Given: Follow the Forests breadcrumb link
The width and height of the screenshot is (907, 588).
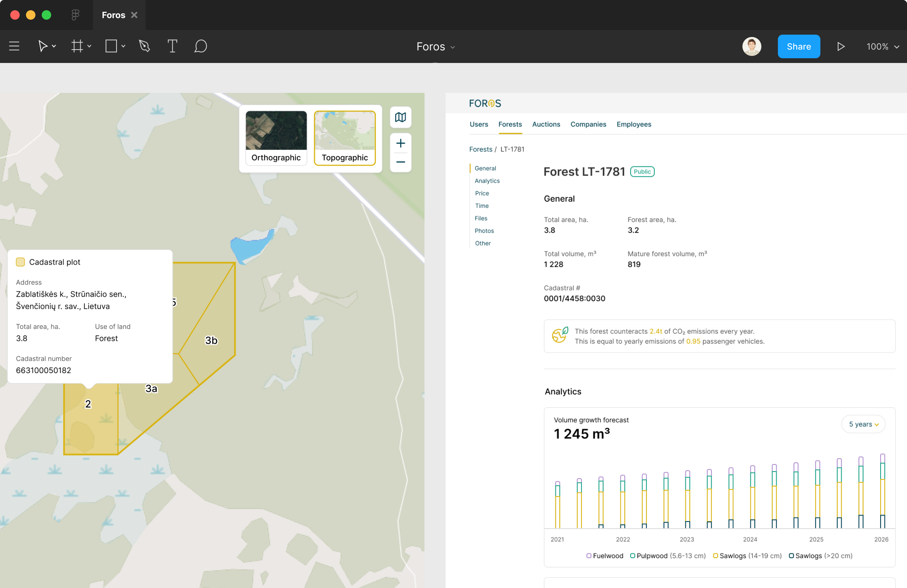Looking at the screenshot, I should pos(480,149).
